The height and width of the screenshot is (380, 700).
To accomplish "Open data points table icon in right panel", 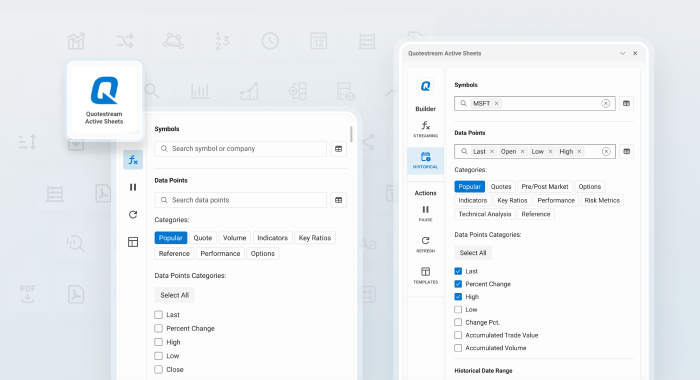I will pos(626,151).
